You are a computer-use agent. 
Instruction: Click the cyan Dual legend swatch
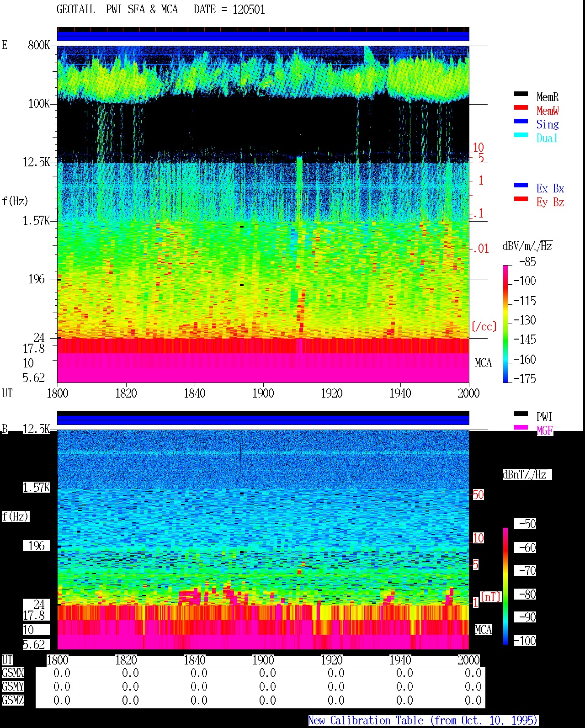click(x=521, y=135)
